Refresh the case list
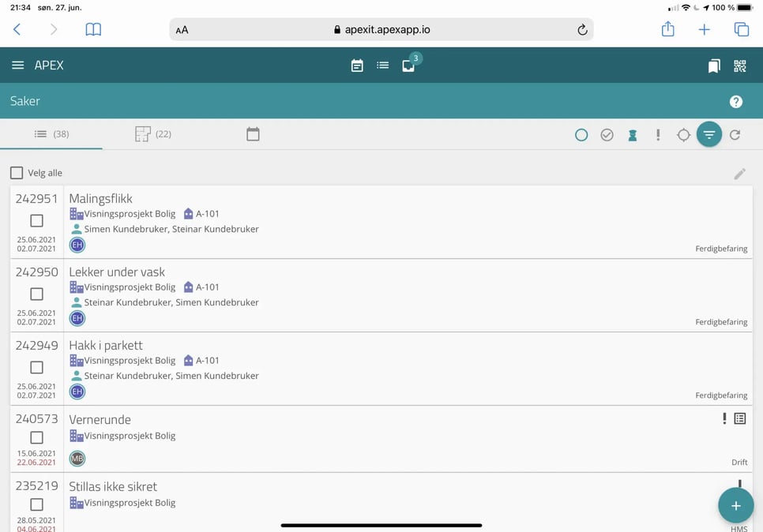The image size is (763, 532). pos(735,135)
